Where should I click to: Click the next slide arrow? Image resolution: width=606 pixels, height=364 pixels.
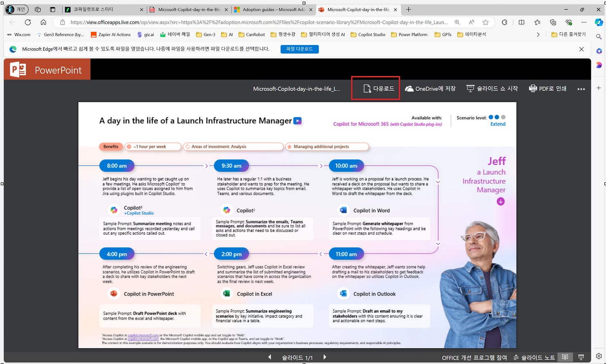(324, 357)
